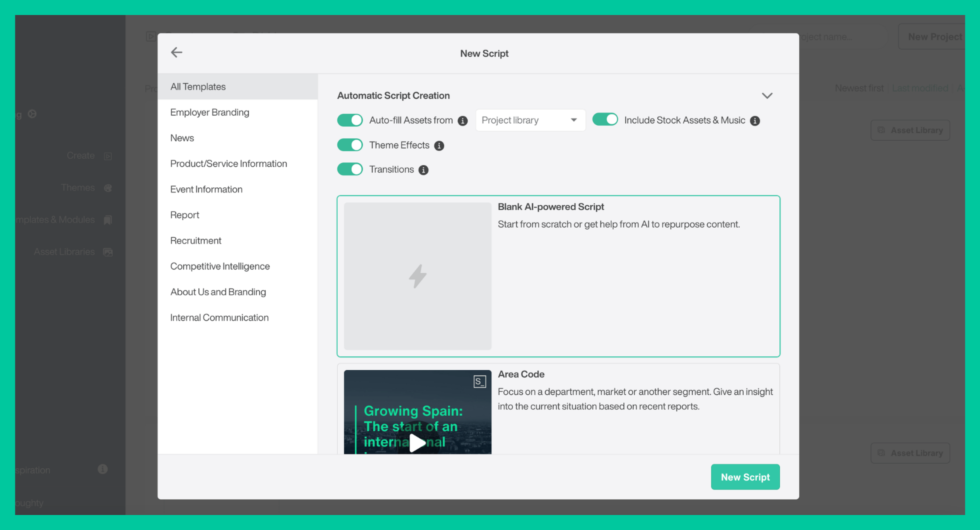This screenshot has width=980, height=530.
Task: Disable Include Stock Assets & Music toggle
Action: coord(605,120)
